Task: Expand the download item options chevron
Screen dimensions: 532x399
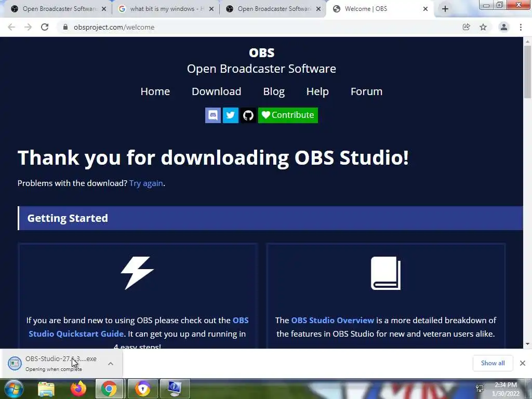Action: point(111,364)
